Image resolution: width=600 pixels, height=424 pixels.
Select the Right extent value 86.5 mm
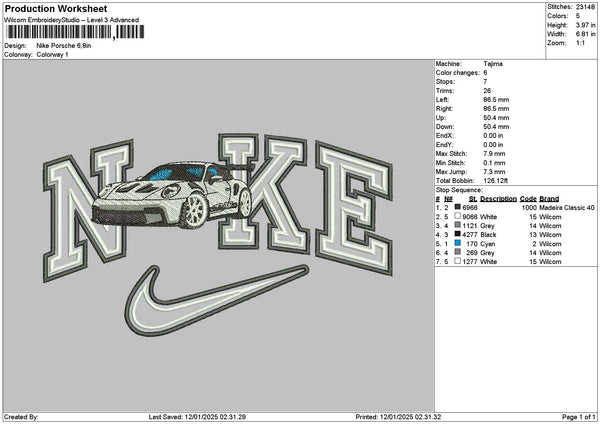[496, 109]
